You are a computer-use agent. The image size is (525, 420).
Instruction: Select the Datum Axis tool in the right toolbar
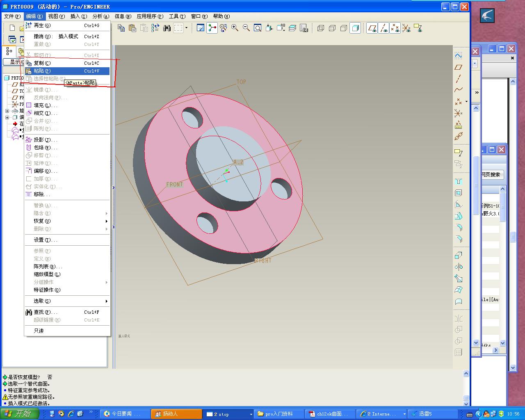coord(459,78)
